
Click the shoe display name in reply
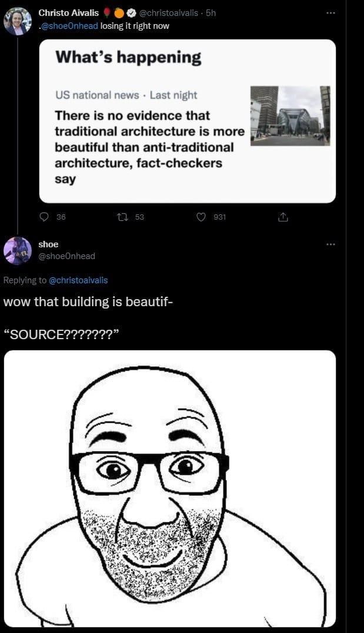pos(48,244)
